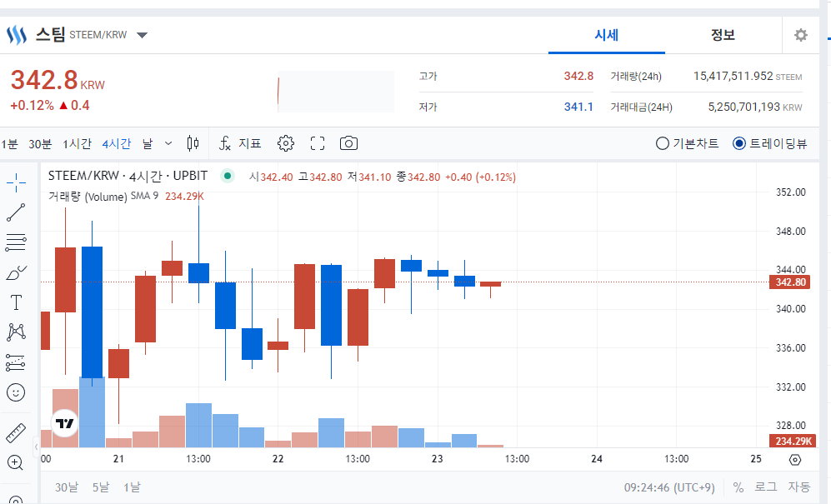Screen dimensions: 831x504
Task: Click the 15,417,511.952 STEEM volume value
Action: [748, 76]
